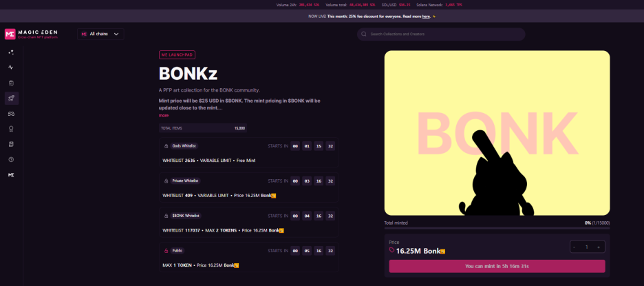The height and width of the screenshot is (286, 644).
Task: Click the price tag icon beside 16.25M Bonk
Action: 391,250
